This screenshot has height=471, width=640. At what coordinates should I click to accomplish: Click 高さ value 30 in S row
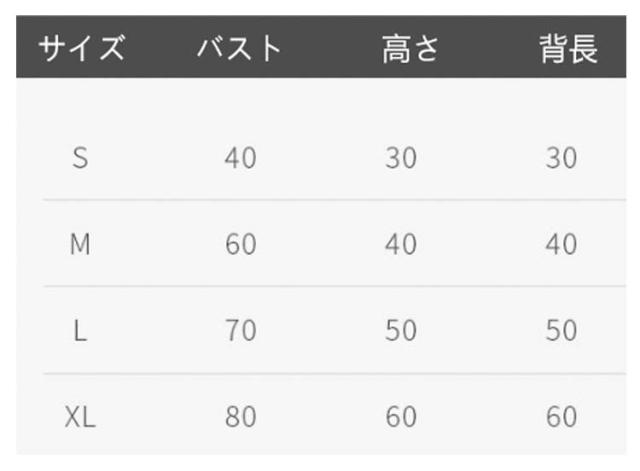401,158
